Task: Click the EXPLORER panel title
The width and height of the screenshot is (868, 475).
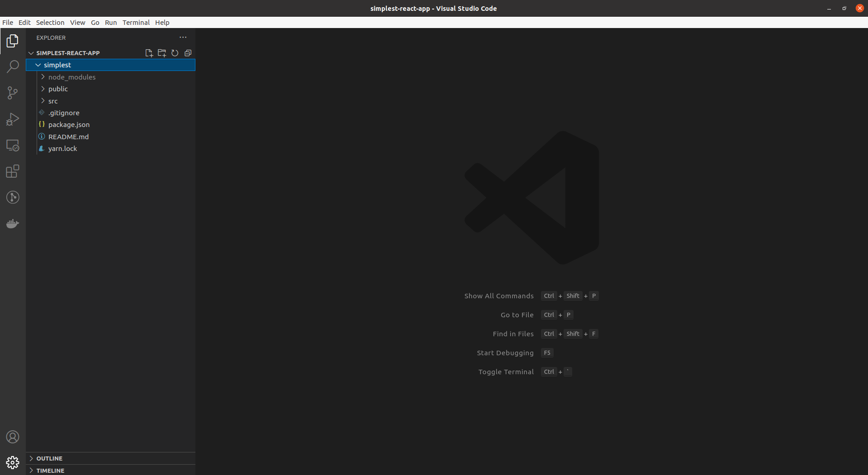Action: [51, 38]
